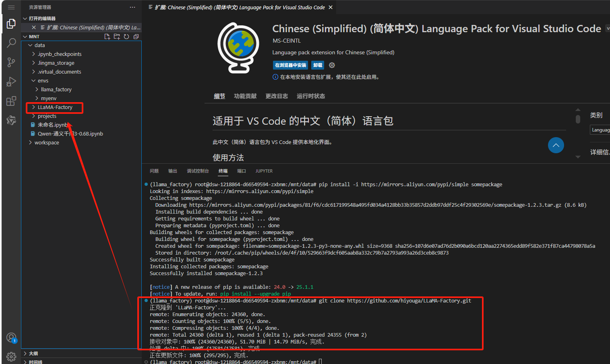Open the 问题 problems panel tab
The width and height of the screenshot is (610, 364).
pos(154,171)
